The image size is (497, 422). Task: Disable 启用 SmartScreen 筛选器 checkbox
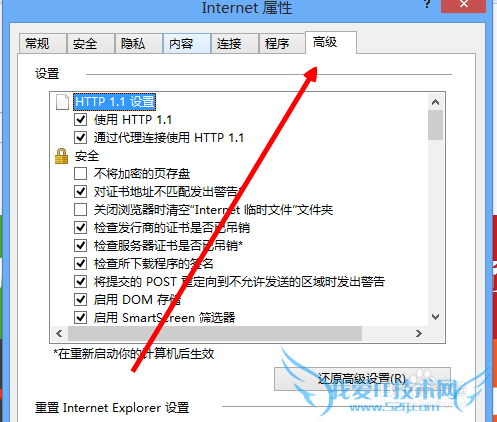[80, 317]
